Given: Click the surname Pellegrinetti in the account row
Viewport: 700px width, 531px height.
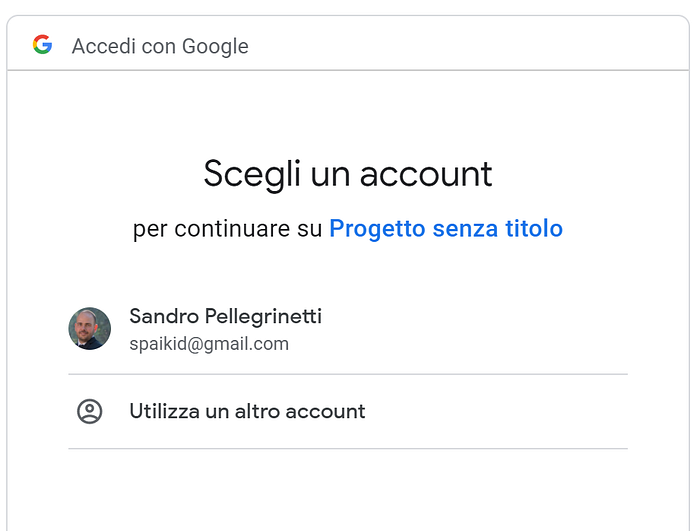Looking at the screenshot, I should tap(263, 317).
